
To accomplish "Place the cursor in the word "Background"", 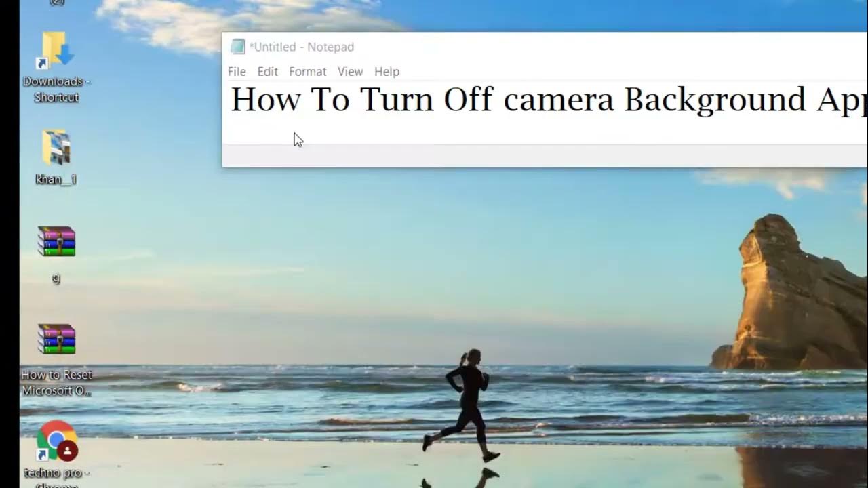I will click(715, 100).
